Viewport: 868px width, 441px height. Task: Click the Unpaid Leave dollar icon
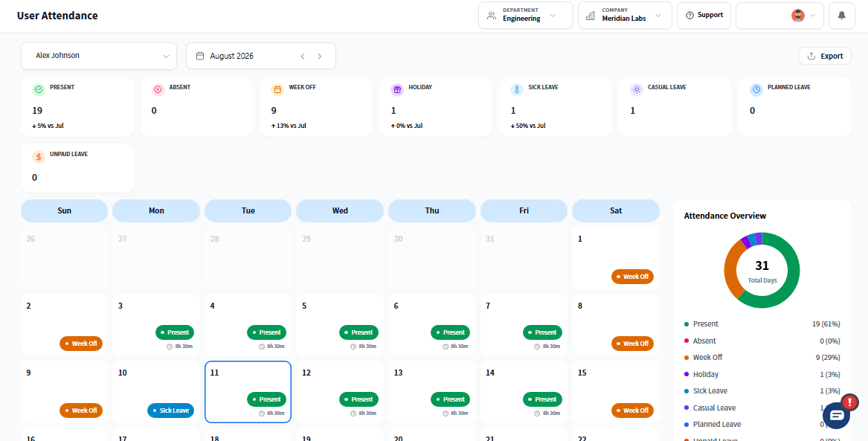[39, 157]
